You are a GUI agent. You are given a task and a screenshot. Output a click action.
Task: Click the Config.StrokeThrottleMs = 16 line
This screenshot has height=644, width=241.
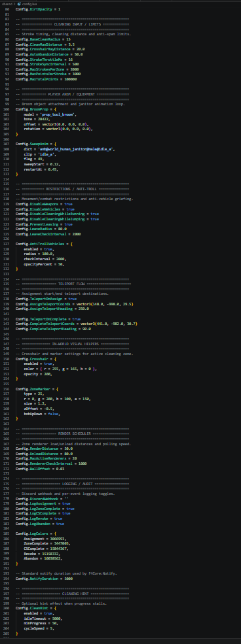click(44, 59)
